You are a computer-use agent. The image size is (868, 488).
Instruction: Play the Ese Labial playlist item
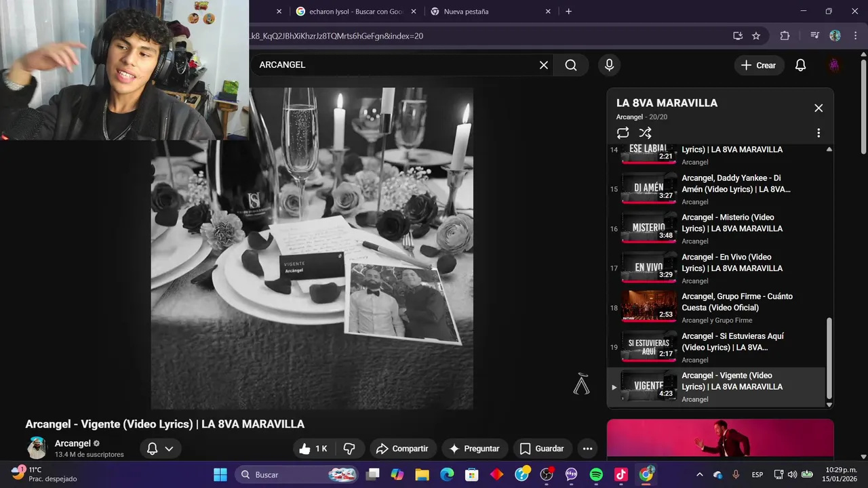coord(716,155)
